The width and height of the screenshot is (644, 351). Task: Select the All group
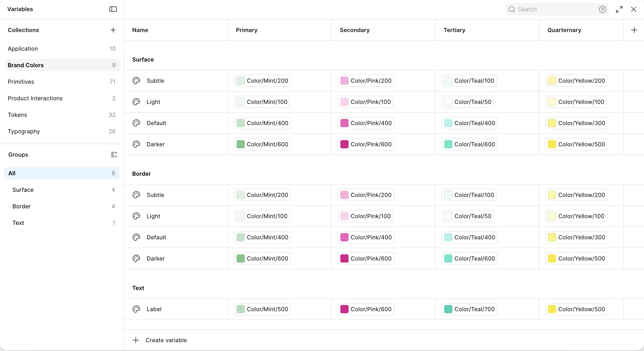pyautogui.click(x=62, y=173)
